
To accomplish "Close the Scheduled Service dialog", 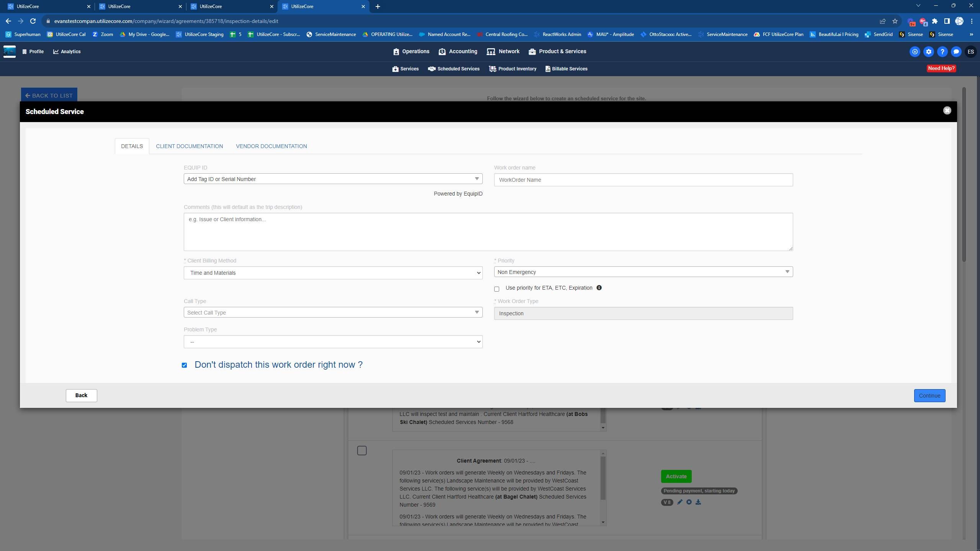I will point(947,111).
